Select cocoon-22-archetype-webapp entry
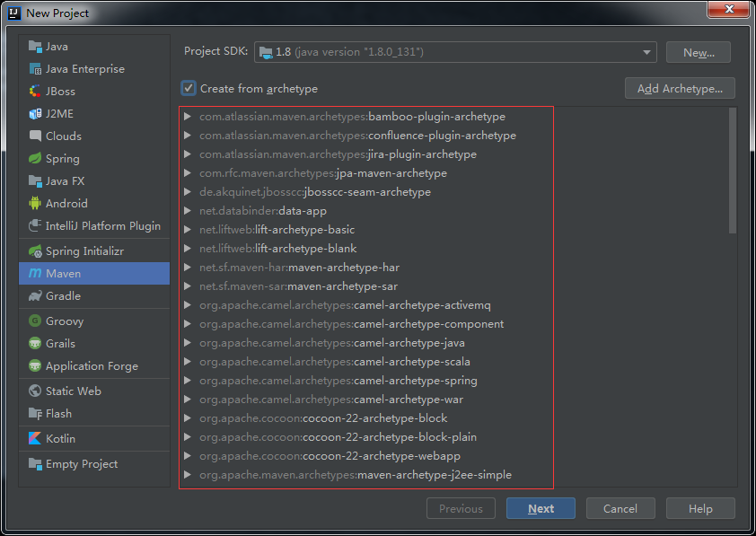Viewport: 756px width, 536px height. [330, 455]
